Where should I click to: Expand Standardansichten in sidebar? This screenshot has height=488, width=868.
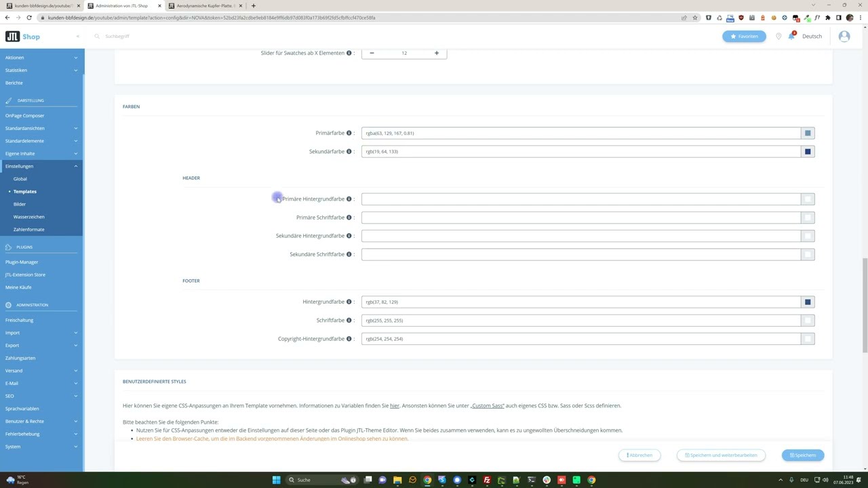pos(41,128)
